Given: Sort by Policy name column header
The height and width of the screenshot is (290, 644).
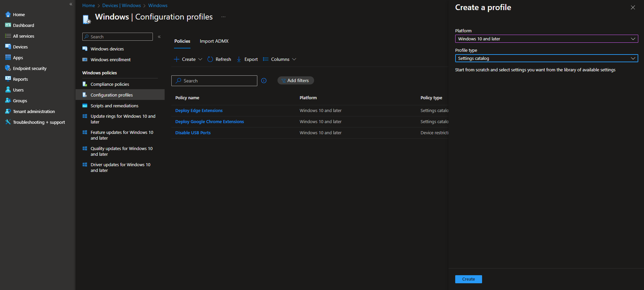Looking at the screenshot, I should (x=187, y=98).
